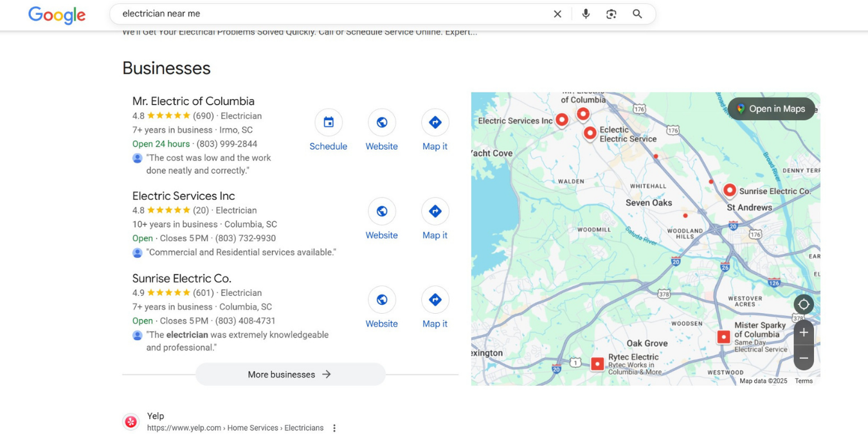Click the Yelp favicon next to the result
The width and height of the screenshot is (868, 434).
tap(131, 422)
